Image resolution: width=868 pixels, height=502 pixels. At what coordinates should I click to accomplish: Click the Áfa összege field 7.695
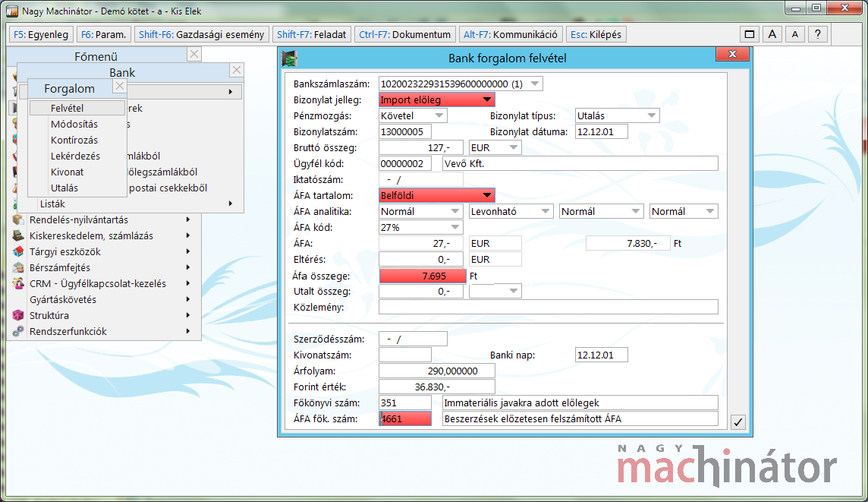point(423,276)
